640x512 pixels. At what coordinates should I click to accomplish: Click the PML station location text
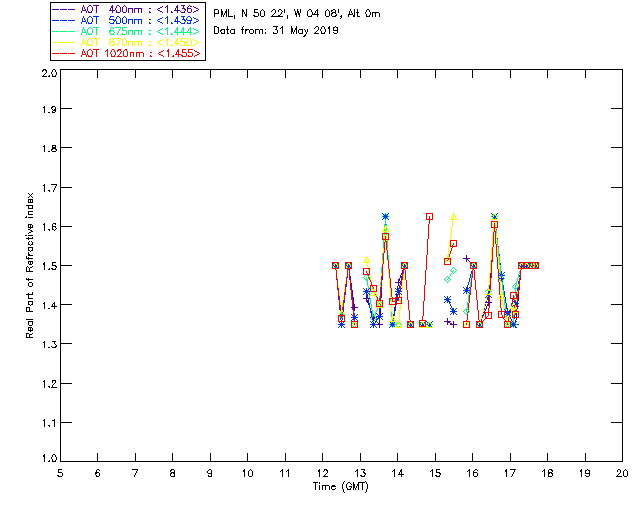click(x=297, y=13)
